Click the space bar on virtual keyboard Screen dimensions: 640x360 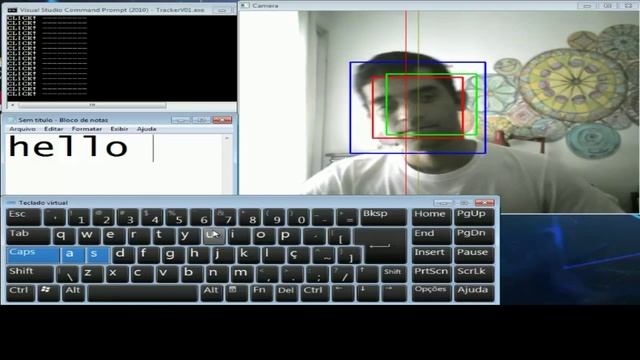coord(142,293)
